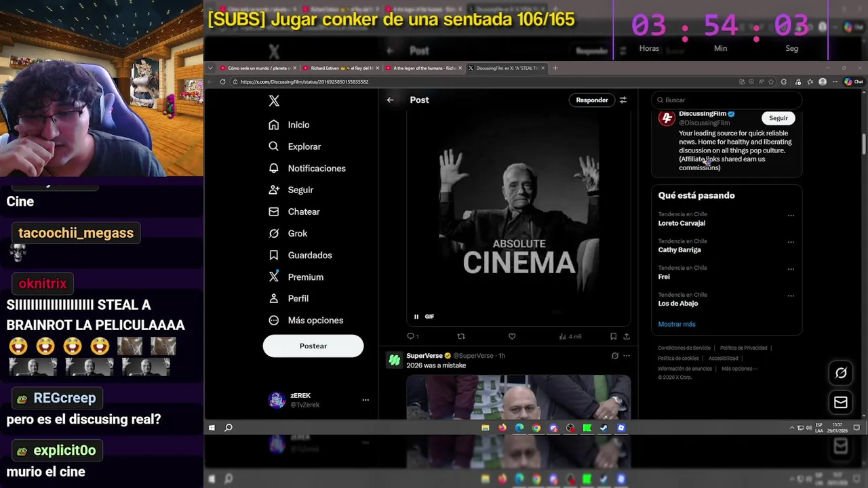
Task: Click SuperVerse profile avatar
Action: 394,361
